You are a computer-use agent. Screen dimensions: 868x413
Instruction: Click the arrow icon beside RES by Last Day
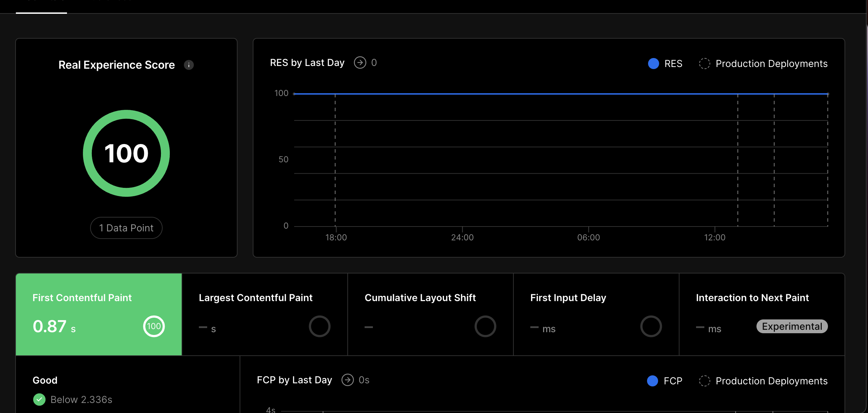click(x=360, y=63)
